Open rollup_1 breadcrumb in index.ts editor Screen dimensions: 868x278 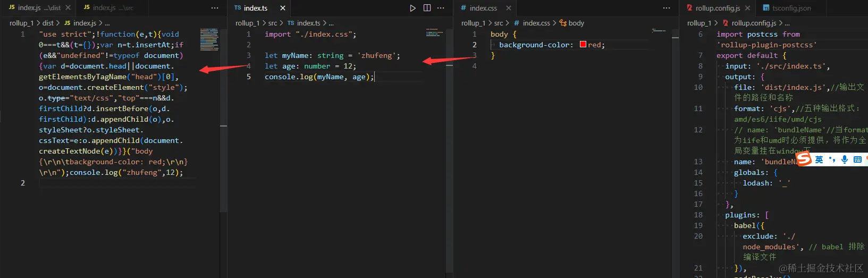click(247, 23)
